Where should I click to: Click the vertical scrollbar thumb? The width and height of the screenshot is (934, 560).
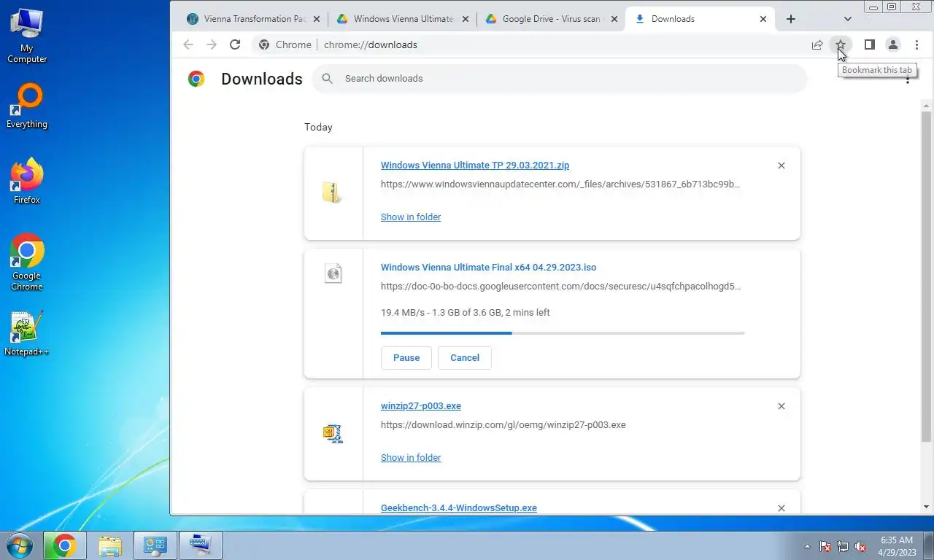(927, 276)
